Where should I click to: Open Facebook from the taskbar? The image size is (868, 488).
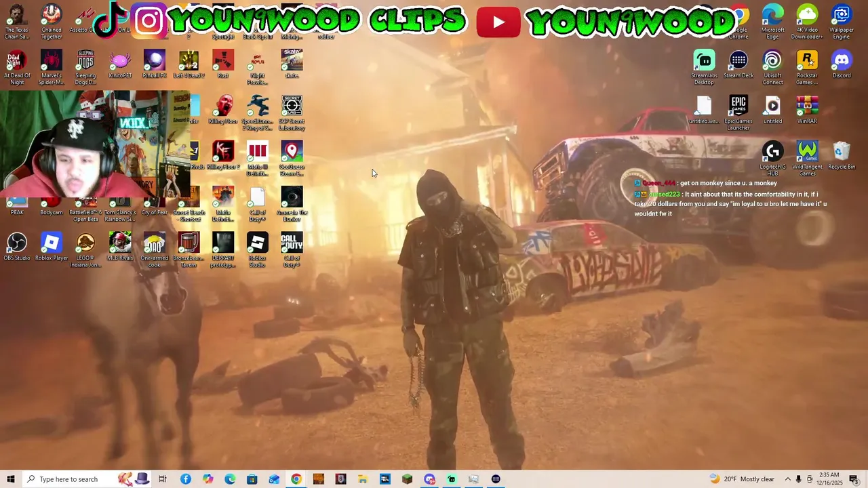pyautogui.click(x=185, y=479)
